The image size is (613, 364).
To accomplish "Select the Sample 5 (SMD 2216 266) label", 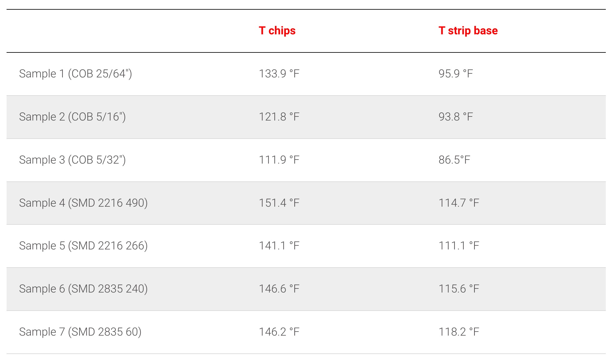I will (x=83, y=246).
